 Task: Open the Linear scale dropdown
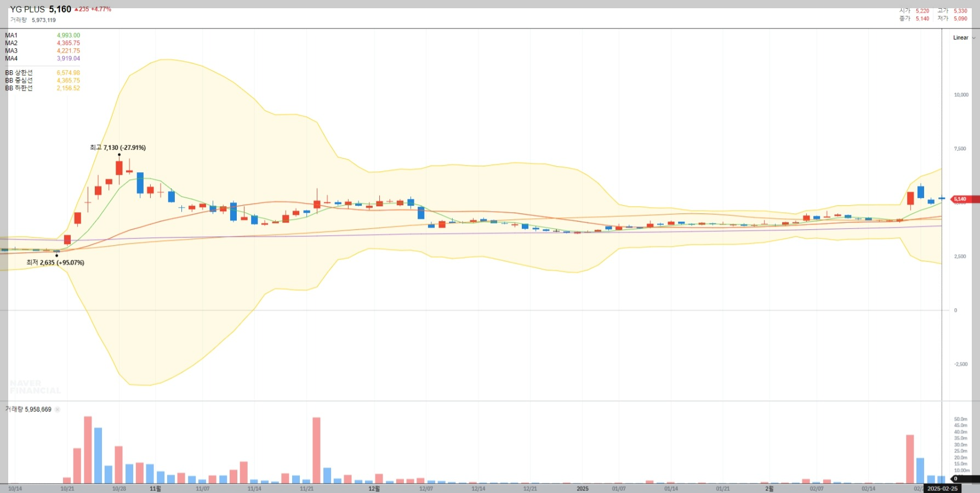coord(964,38)
